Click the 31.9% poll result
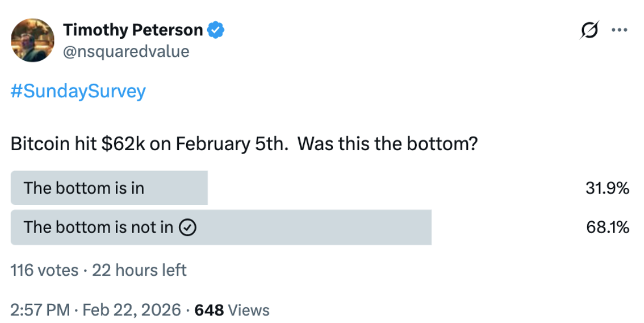Viewport: 644px width, 323px height. pyautogui.click(x=607, y=188)
